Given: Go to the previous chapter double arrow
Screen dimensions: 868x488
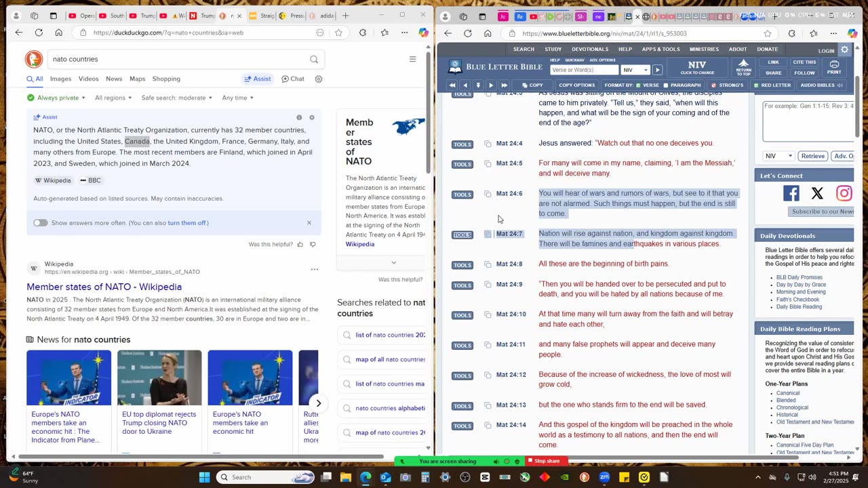Looking at the screenshot, I should coord(452,85).
